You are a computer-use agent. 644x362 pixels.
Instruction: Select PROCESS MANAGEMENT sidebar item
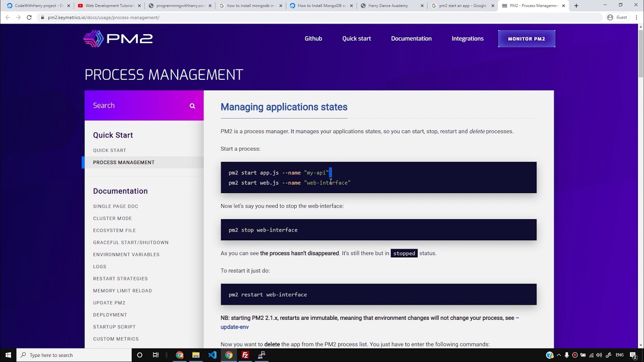click(124, 162)
